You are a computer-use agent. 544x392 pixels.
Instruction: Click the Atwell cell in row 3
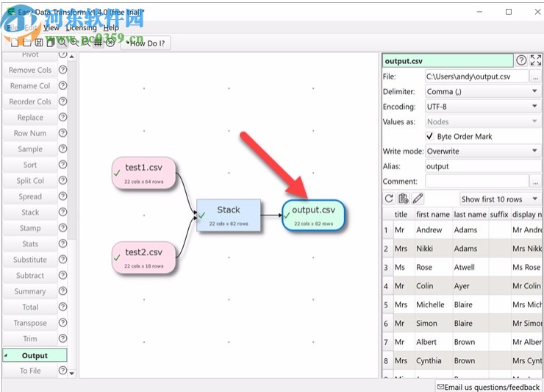(x=470, y=267)
